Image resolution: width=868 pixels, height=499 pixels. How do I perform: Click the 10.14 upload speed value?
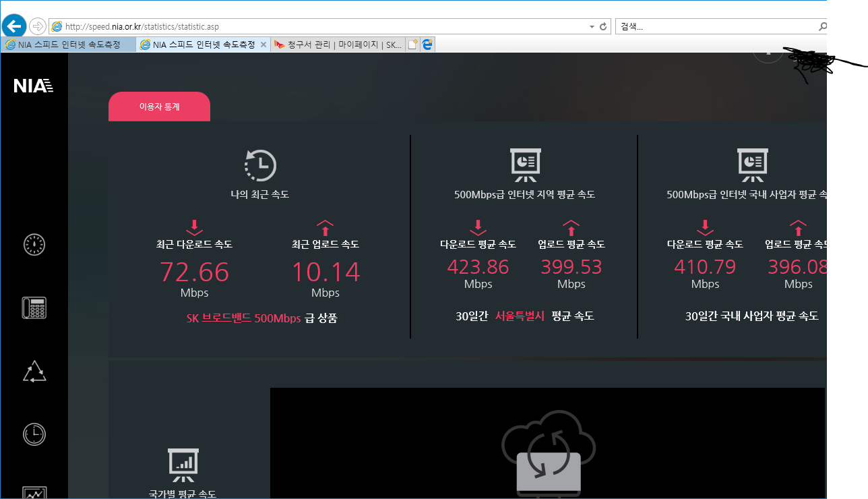(325, 272)
